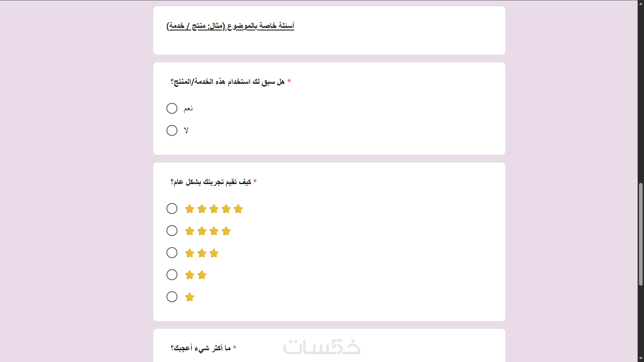Click the vertical scrollbar thumb
The width and height of the screenshot is (644, 362).
pos(641,234)
